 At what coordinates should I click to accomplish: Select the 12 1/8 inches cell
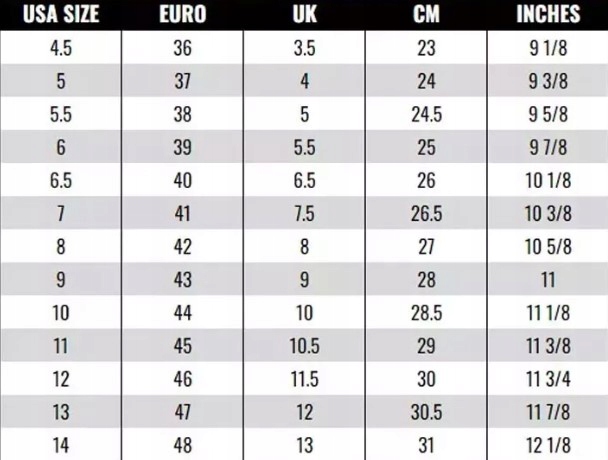point(548,445)
